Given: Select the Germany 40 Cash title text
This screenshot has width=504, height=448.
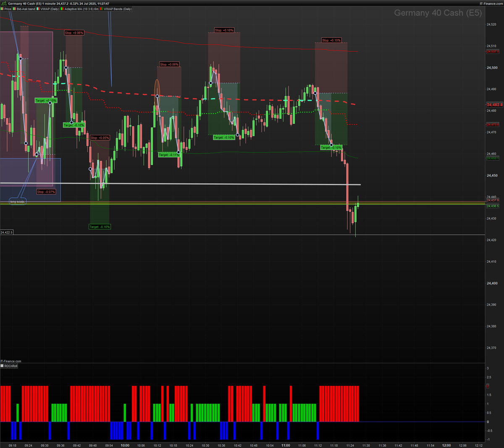Looking at the screenshot, I should coord(25,3).
